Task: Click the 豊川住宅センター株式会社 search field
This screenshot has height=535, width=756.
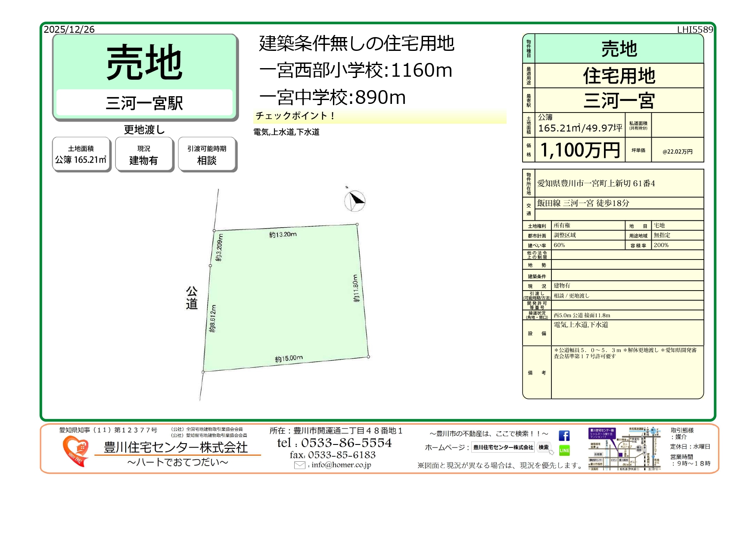Action: 503,447
